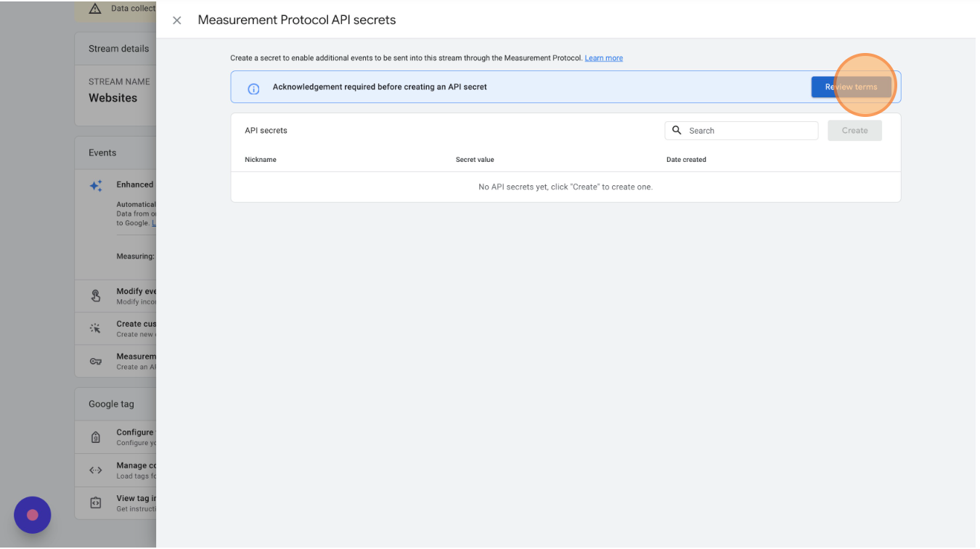980x549 pixels.
Task: Select the Websites stream name
Action: [113, 98]
